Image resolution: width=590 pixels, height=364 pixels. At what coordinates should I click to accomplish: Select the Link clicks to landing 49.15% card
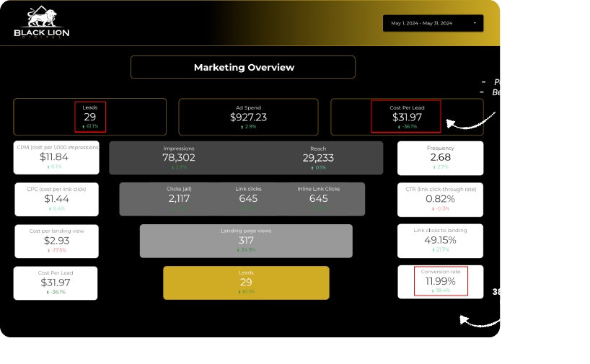(x=440, y=241)
